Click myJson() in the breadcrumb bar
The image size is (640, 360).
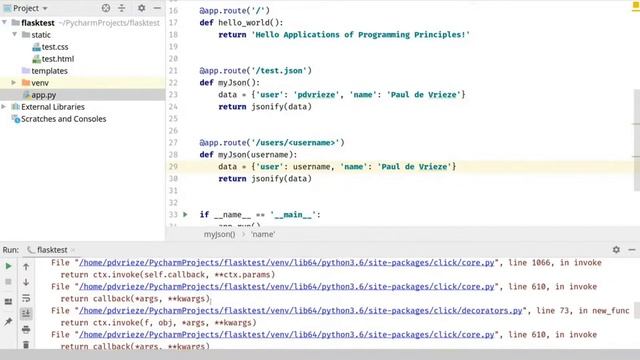coord(220,234)
